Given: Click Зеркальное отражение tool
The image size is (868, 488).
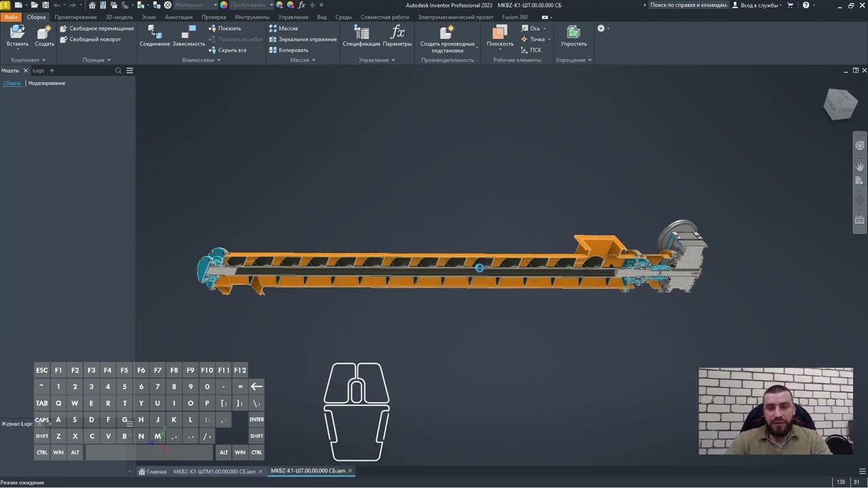Looking at the screenshot, I should pyautogui.click(x=302, y=39).
